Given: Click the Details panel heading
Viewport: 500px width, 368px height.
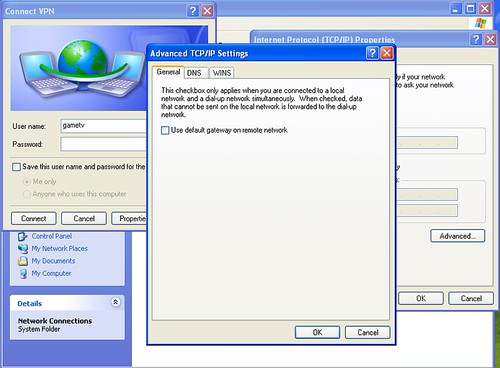Looking at the screenshot, I should coord(30,303).
